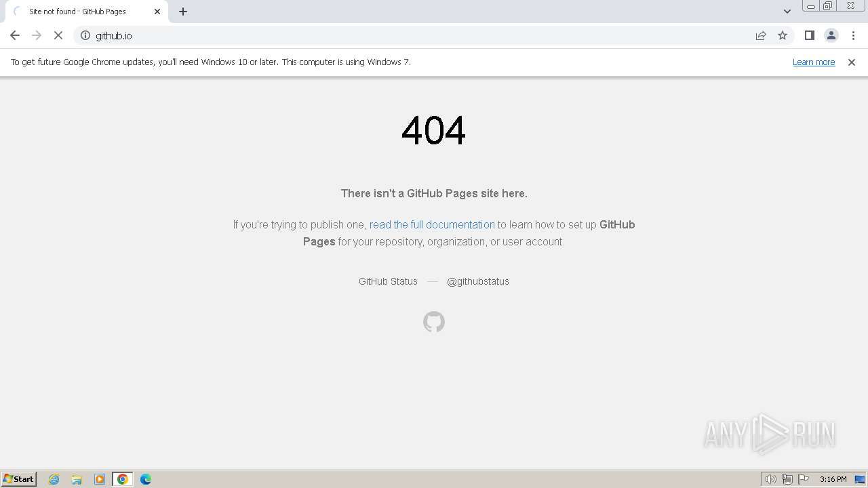The width and height of the screenshot is (868, 488).
Task: Launch Internet Explorer from taskbar
Action: coord(54,479)
